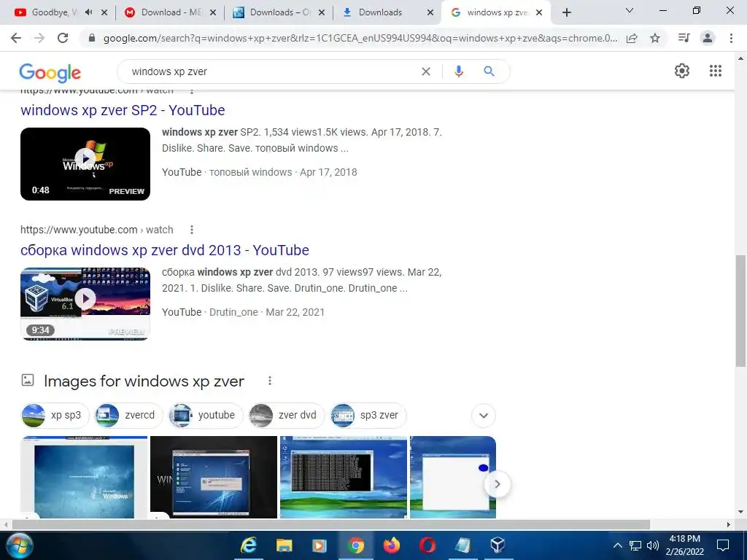Open VirtualBox from the taskbar
Image resolution: width=747 pixels, height=560 pixels.
pos(498,545)
